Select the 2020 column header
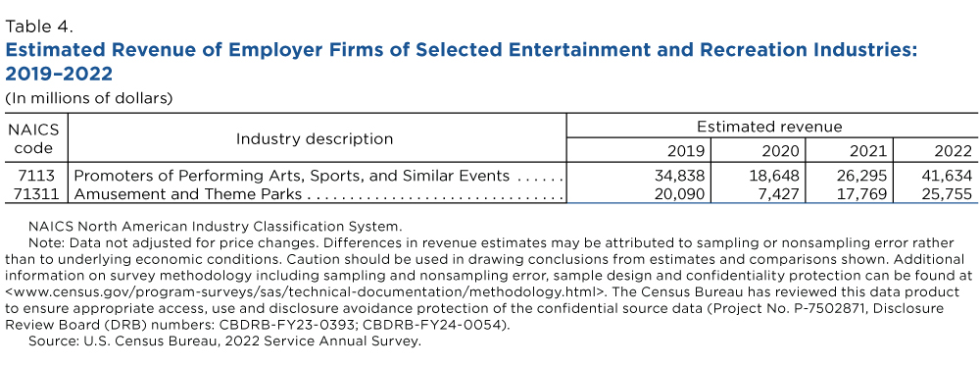The width and height of the screenshot is (980, 368). [781, 151]
